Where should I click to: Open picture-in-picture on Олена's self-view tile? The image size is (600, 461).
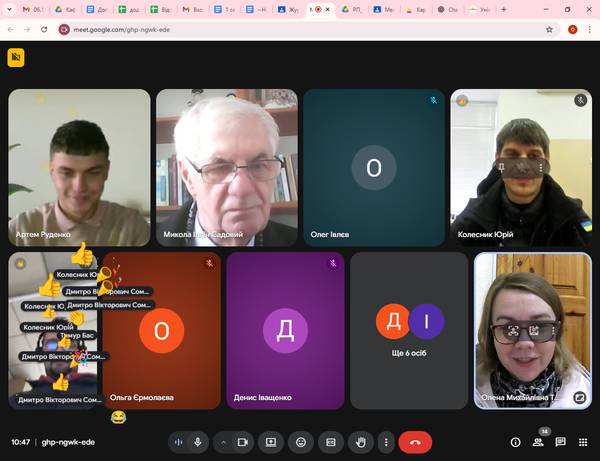pos(580,397)
